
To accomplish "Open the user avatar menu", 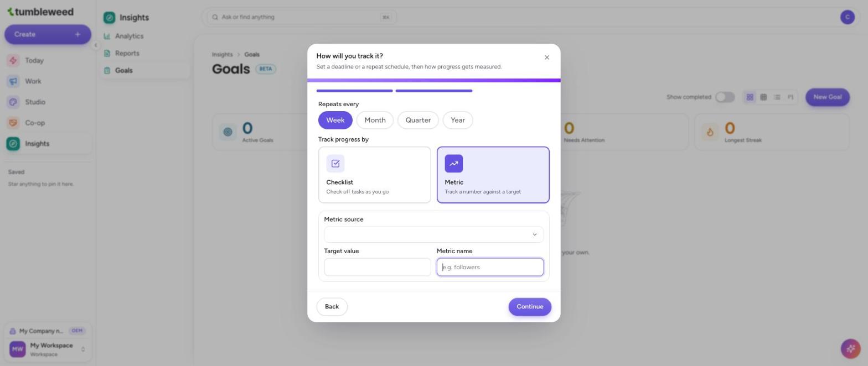I will click(848, 17).
